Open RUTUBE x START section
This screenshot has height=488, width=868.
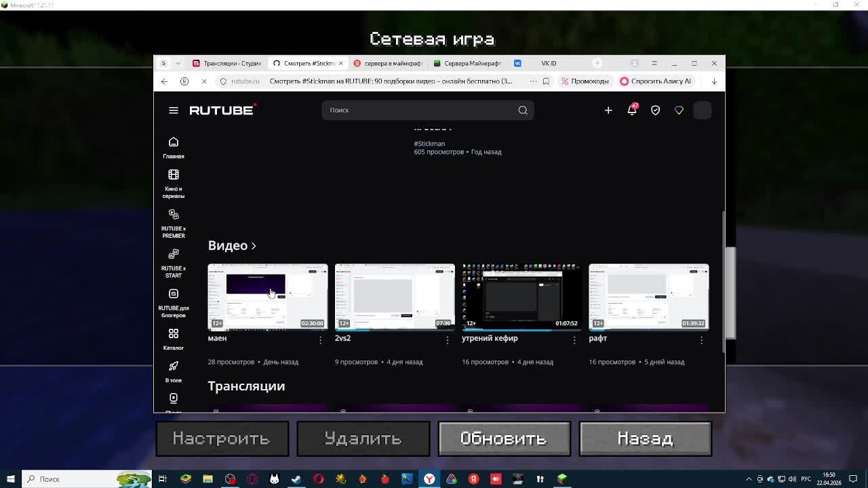(x=174, y=263)
